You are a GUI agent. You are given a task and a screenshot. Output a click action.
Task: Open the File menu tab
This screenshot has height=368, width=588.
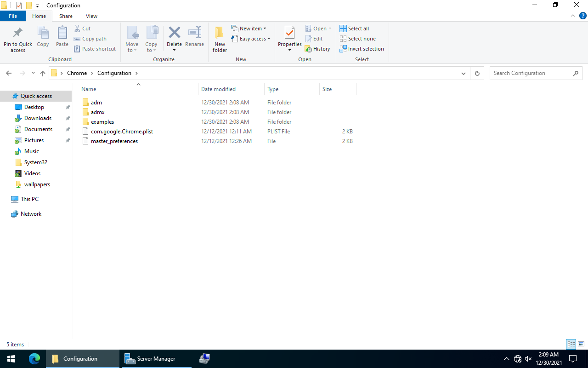(13, 16)
